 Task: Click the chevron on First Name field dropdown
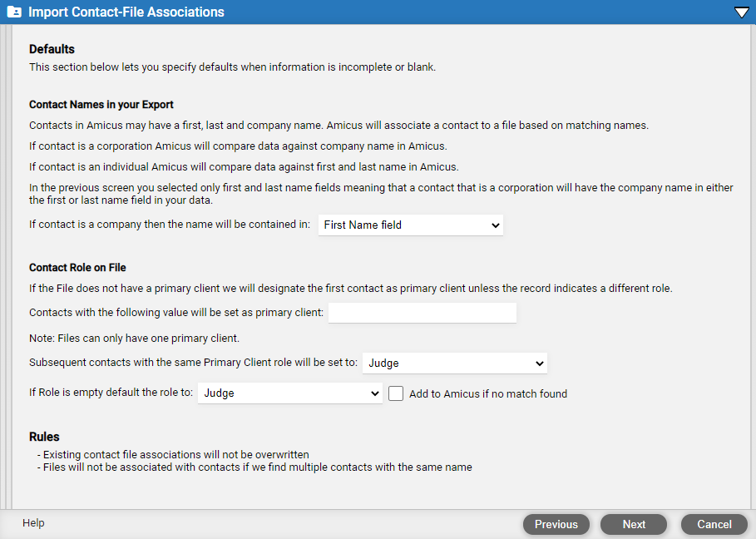(495, 225)
